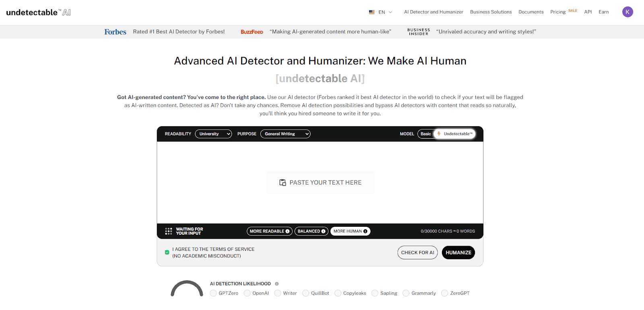Click the Check for AI button

(x=417, y=253)
